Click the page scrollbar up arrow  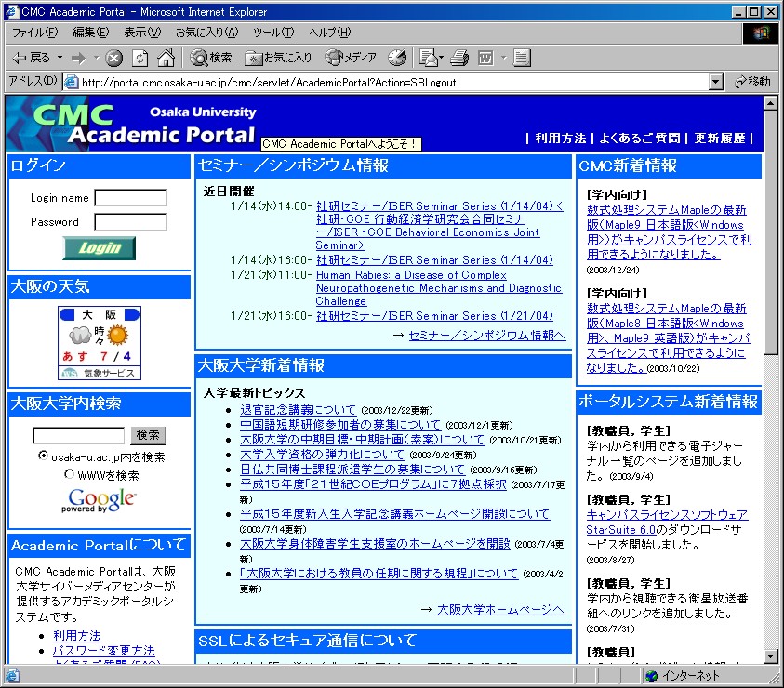770,103
